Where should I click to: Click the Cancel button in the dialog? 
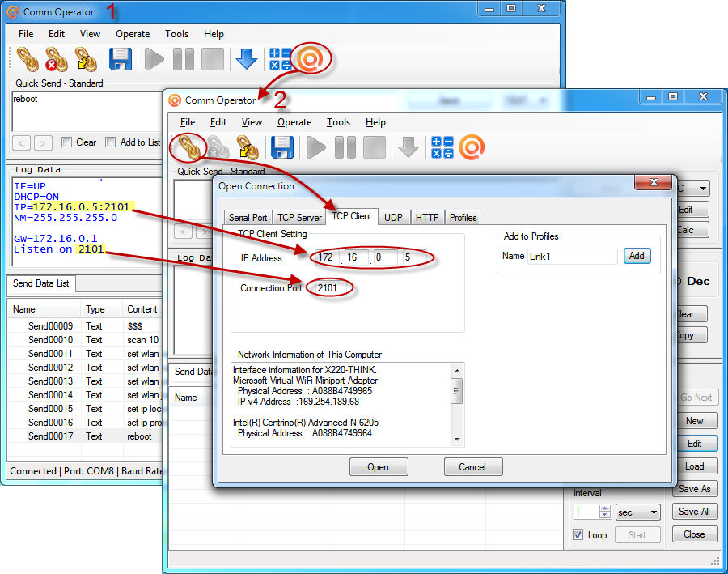pyautogui.click(x=472, y=466)
